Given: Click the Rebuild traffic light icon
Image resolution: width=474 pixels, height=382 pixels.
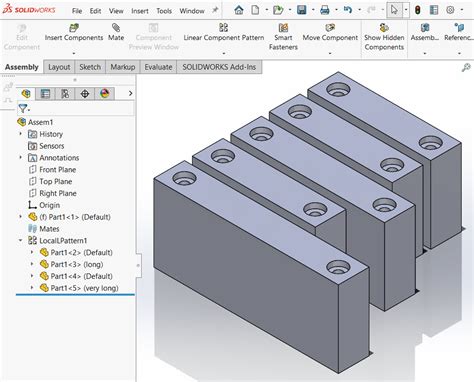Looking at the screenshot, I should tap(417, 10).
